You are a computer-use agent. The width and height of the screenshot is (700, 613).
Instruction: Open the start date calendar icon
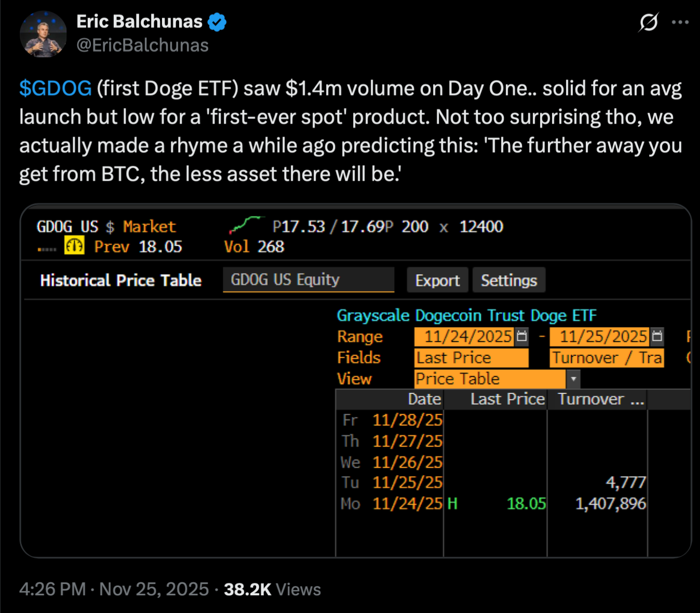(x=522, y=337)
